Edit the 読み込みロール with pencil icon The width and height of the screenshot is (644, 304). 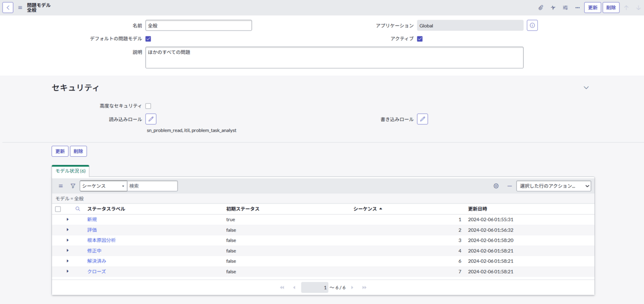[x=151, y=119]
